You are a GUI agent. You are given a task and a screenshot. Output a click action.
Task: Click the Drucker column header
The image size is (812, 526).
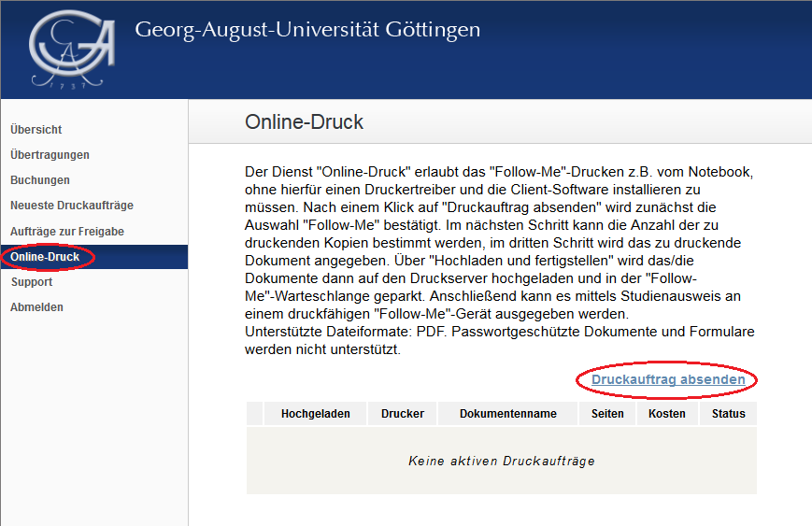click(x=403, y=414)
